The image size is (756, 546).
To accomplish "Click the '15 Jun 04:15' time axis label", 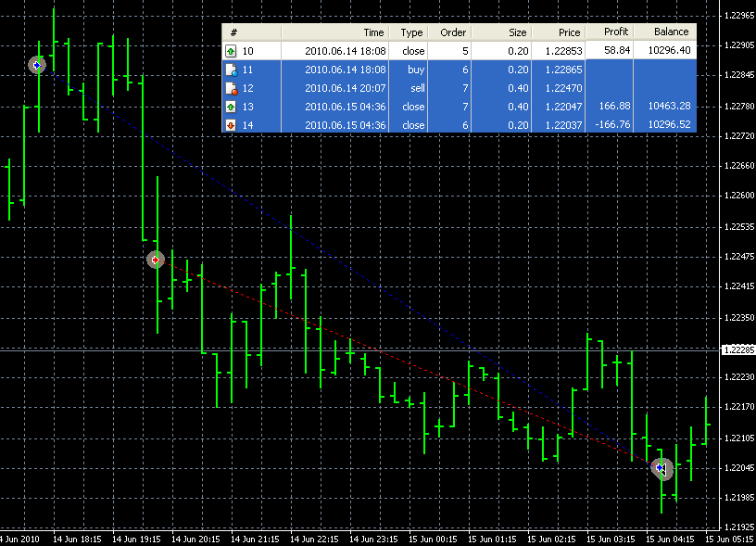I will tap(670, 540).
